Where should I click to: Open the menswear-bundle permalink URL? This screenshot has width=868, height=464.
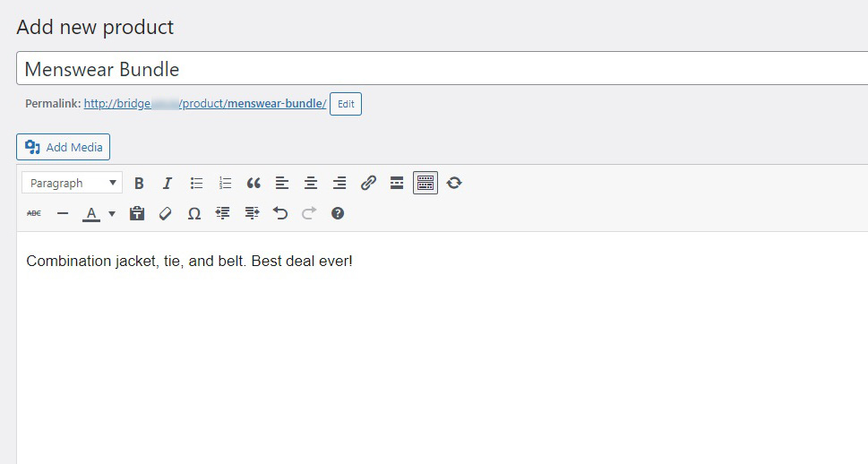pos(205,104)
